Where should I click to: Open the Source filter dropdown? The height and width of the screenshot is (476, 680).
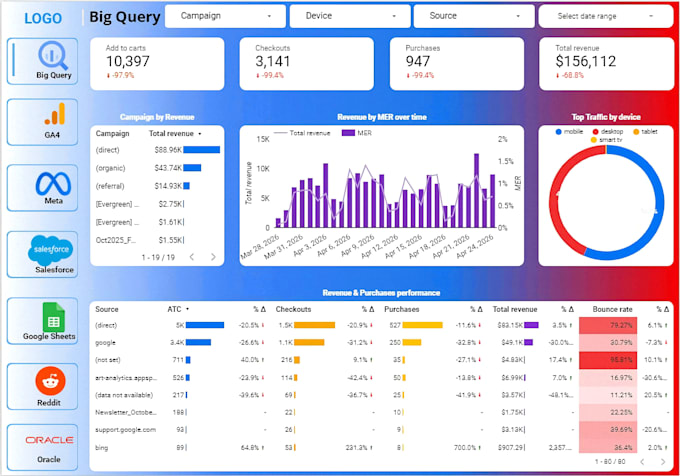[474, 16]
